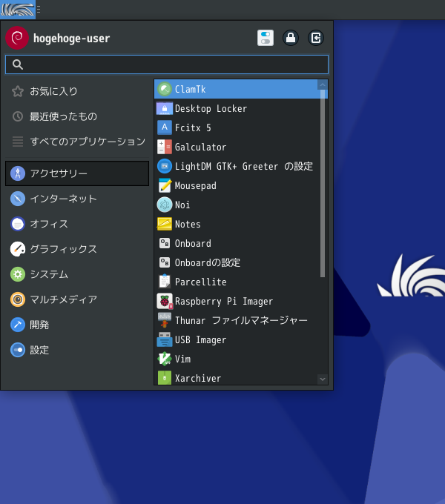Open the Fcitx 5 icon
Image resolution: width=445 pixels, height=504 pixels.
pos(165,127)
